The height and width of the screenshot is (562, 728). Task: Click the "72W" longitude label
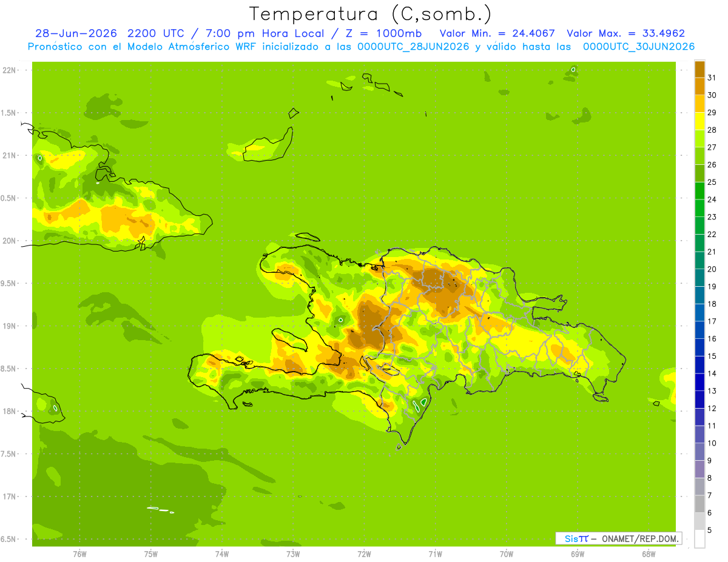click(364, 555)
